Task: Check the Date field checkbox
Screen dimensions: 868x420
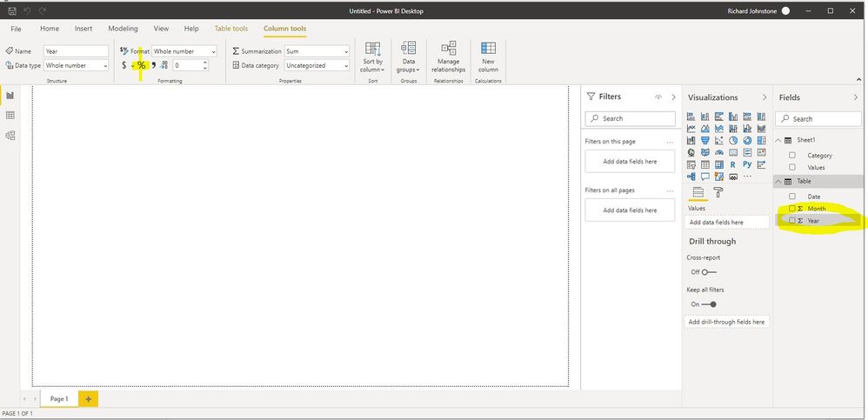Action: tap(792, 197)
